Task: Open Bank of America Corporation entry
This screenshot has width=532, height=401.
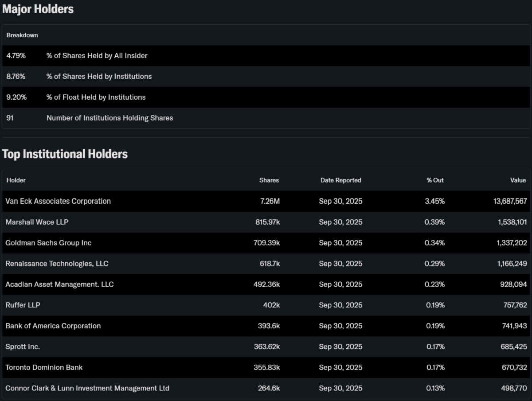Action: tap(53, 326)
